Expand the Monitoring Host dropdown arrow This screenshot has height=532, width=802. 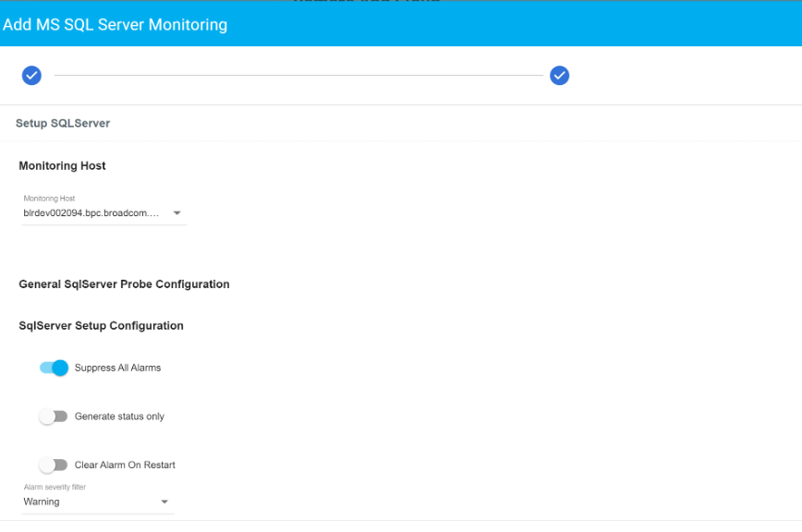click(x=177, y=213)
